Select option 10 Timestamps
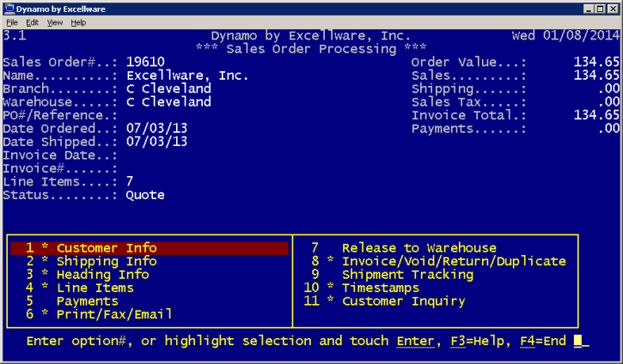The width and height of the screenshot is (623, 364). coord(361,288)
